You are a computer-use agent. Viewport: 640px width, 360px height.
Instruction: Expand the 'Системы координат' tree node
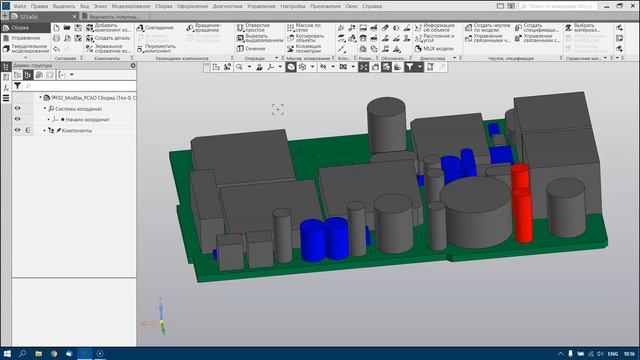tap(45, 109)
